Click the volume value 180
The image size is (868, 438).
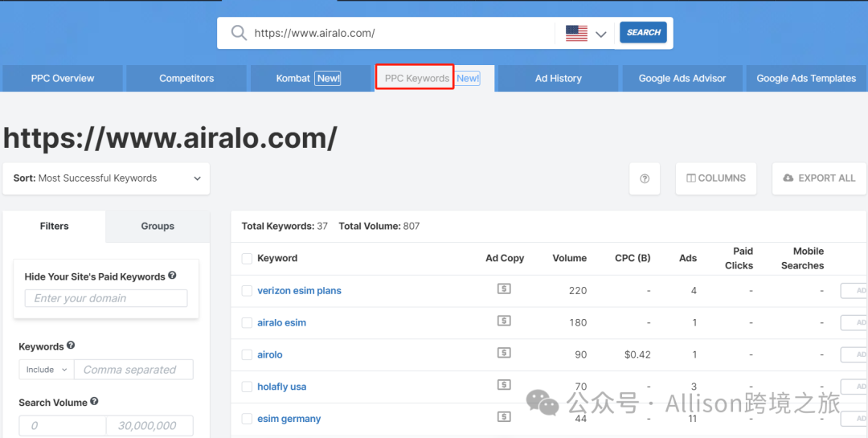(x=578, y=323)
